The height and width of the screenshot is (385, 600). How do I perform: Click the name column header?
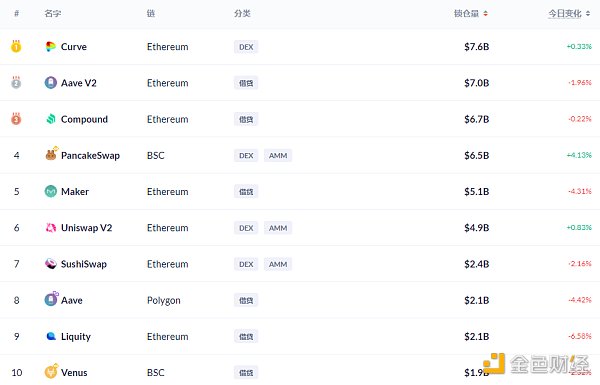coord(53,14)
